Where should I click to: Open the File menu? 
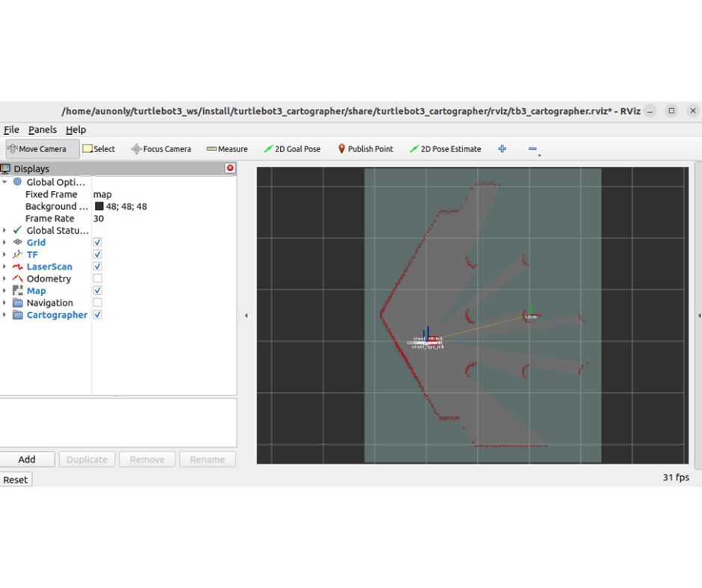click(x=11, y=130)
